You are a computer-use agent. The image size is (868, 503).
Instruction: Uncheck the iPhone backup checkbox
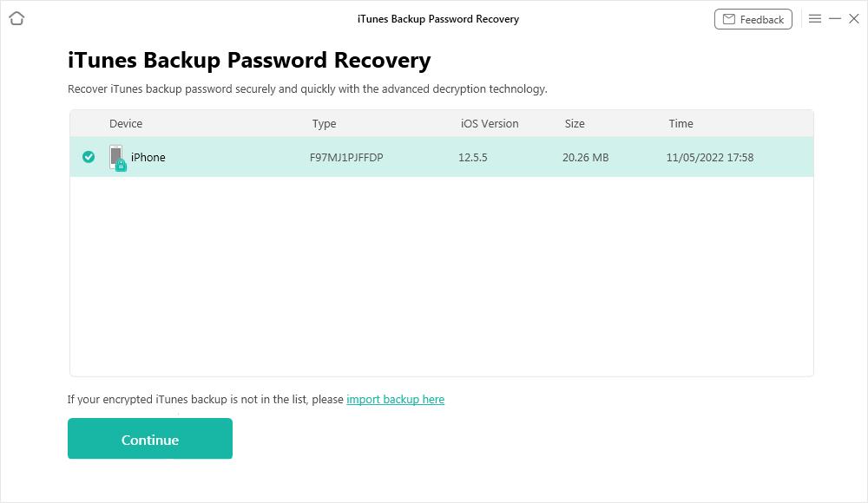point(89,157)
